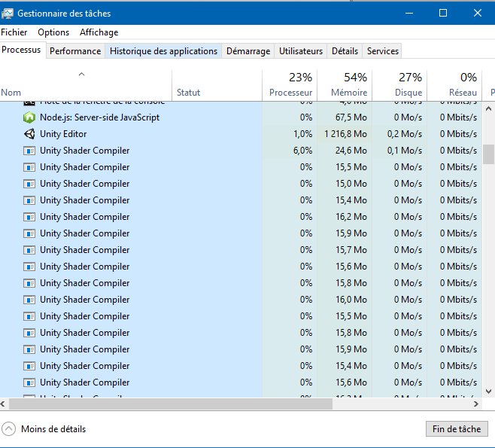Screen dimensions: 495x448
Task: Open the Affichage menu
Action: [99, 32]
